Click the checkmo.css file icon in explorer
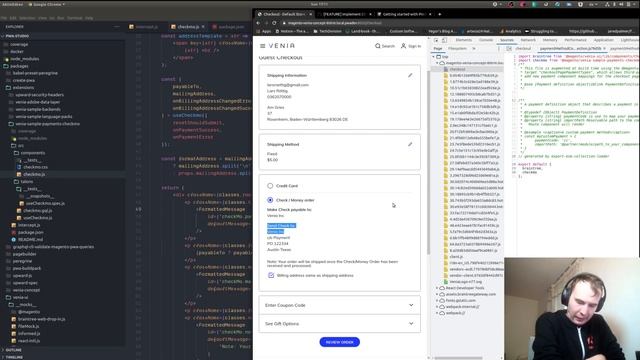640x360 pixels. [19, 167]
